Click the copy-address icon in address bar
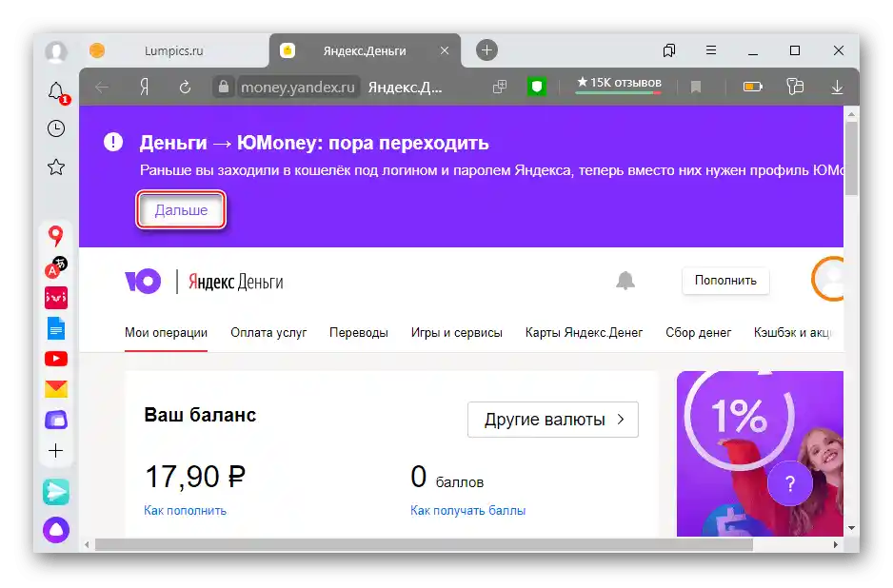 point(500,87)
